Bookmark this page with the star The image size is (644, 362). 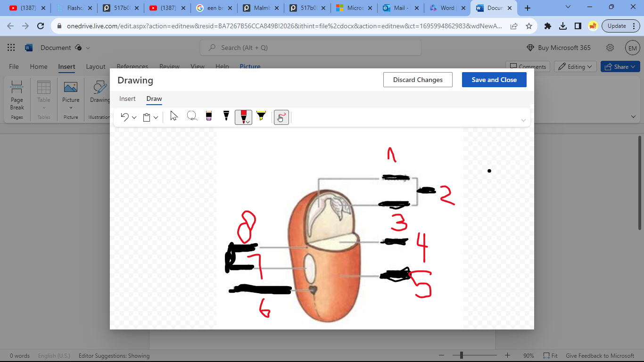(529, 26)
